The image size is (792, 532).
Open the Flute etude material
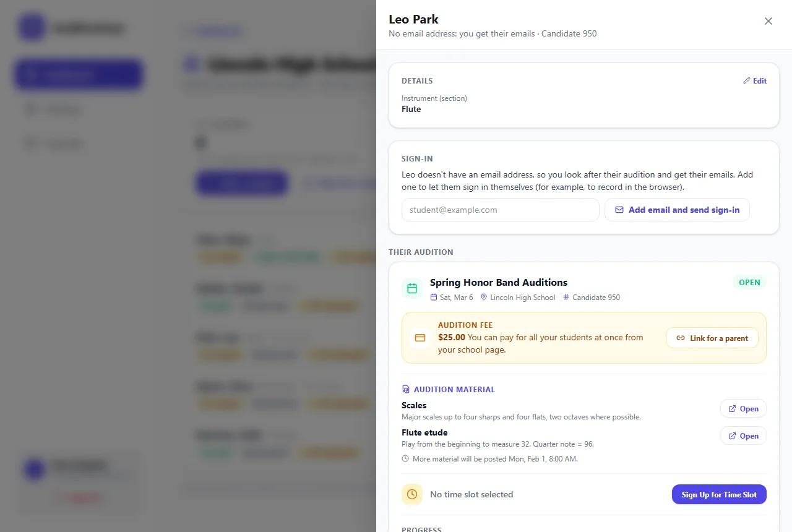pos(743,436)
